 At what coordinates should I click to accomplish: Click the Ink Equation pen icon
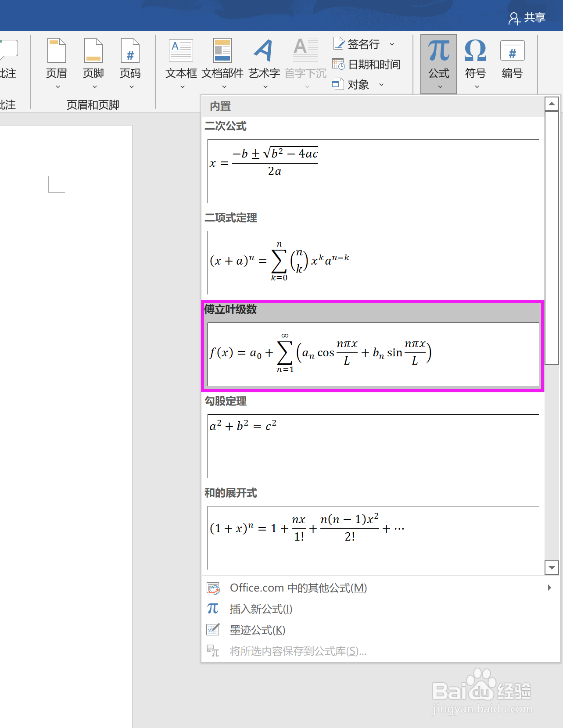coord(213,630)
